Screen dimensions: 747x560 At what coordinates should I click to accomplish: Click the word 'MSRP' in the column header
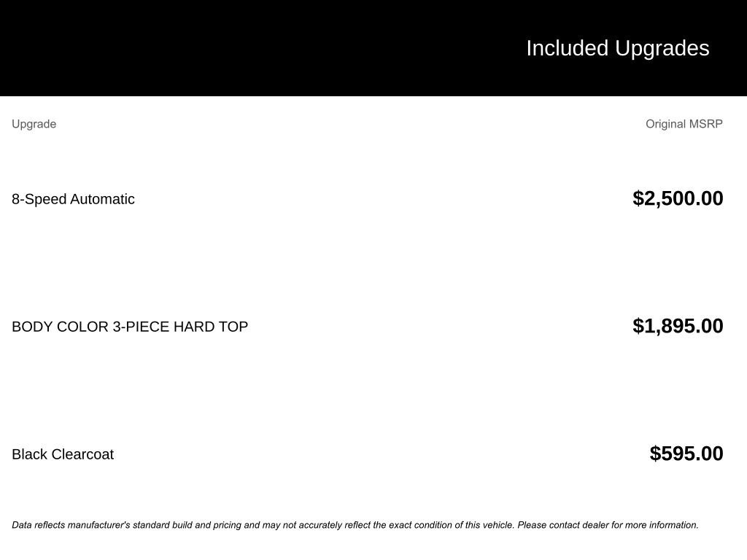click(705, 124)
